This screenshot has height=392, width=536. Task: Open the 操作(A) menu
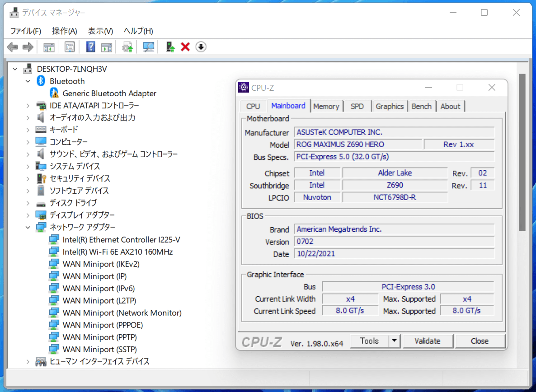click(65, 31)
